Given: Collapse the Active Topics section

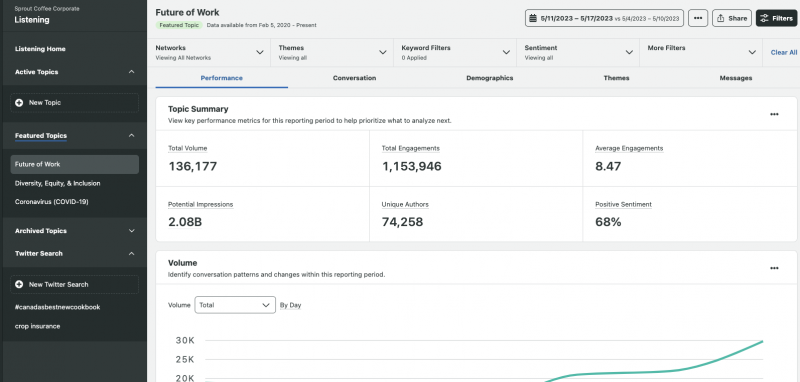Looking at the screenshot, I should click(132, 72).
